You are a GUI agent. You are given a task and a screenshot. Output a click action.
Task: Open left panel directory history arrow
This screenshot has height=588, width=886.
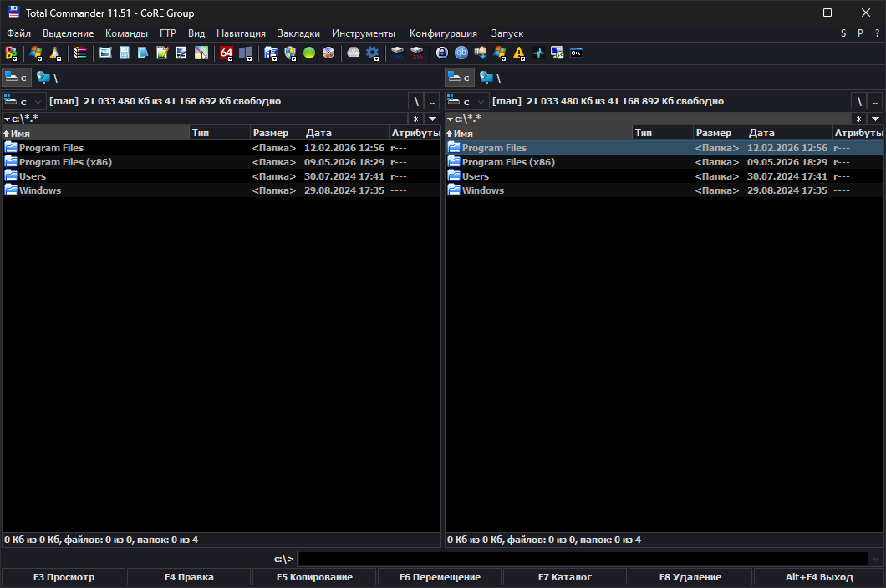(x=432, y=119)
